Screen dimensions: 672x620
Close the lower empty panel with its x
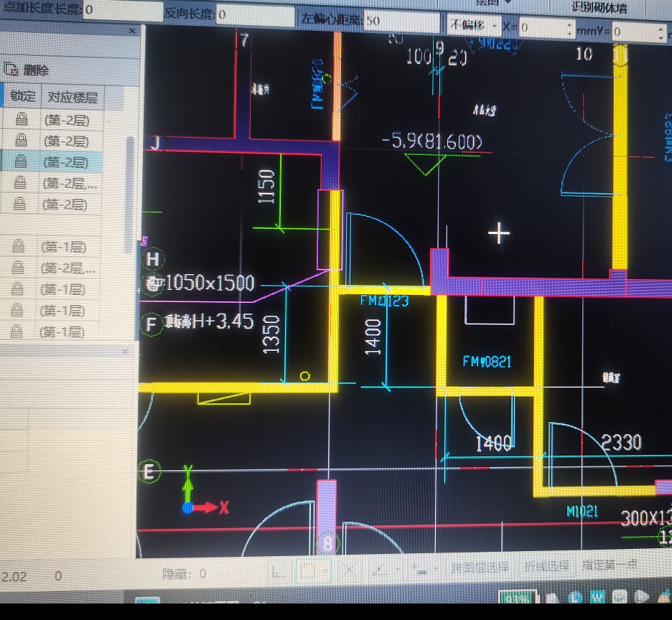125,352
